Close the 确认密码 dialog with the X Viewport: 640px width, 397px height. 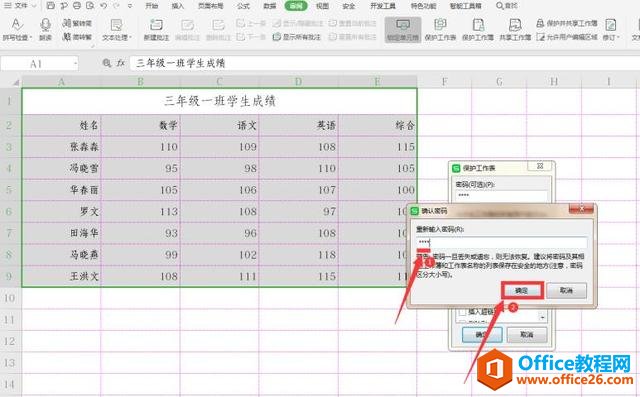pyautogui.click(x=581, y=209)
